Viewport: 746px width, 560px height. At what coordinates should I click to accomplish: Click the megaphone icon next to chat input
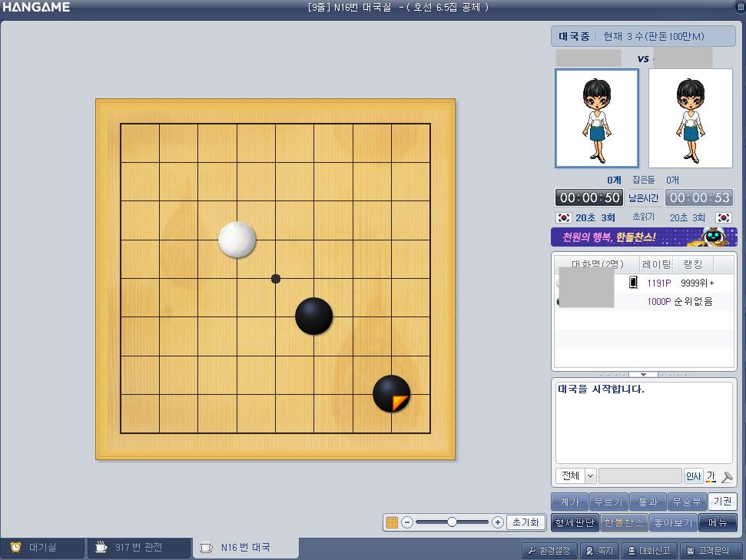[x=728, y=477]
